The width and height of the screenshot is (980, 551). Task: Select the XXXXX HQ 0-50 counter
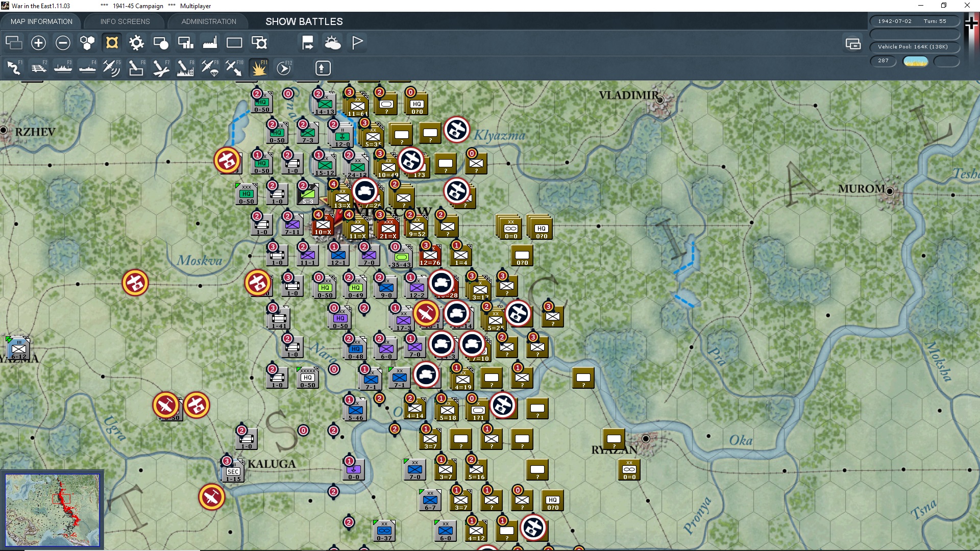307,378
